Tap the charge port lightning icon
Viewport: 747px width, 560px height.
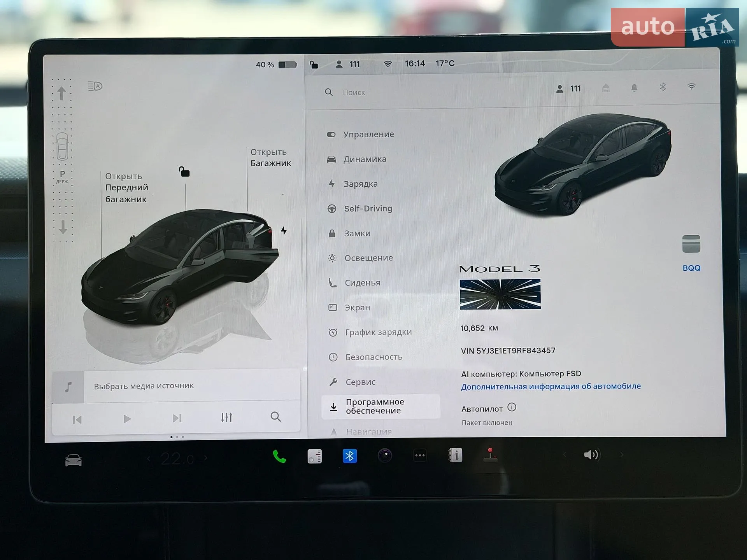pos(284,231)
